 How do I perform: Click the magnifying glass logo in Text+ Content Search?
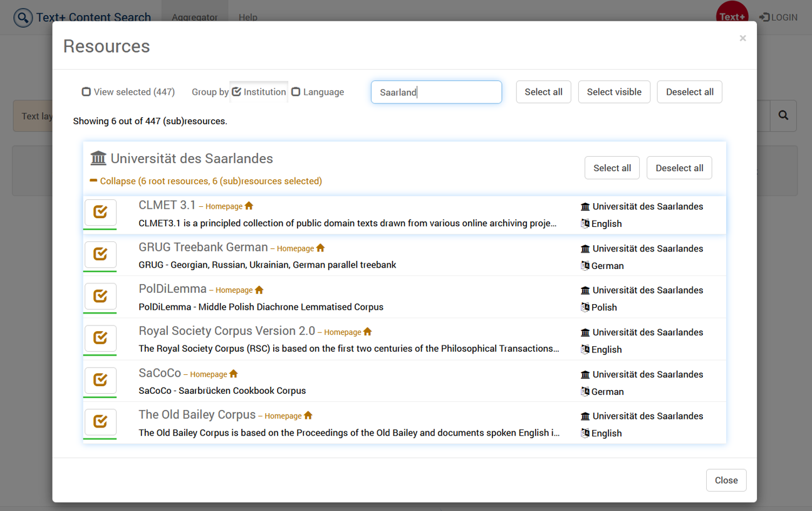pos(23,17)
